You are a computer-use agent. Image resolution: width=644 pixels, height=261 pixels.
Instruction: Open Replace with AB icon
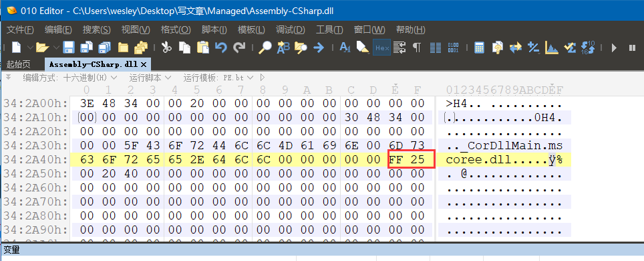(283, 48)
